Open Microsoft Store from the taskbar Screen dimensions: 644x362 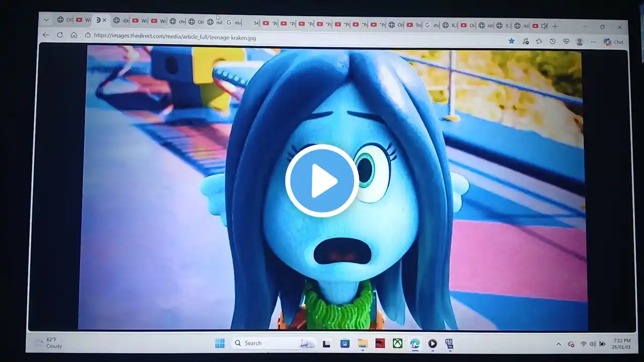pyautogui.click(x=345, y=344)
